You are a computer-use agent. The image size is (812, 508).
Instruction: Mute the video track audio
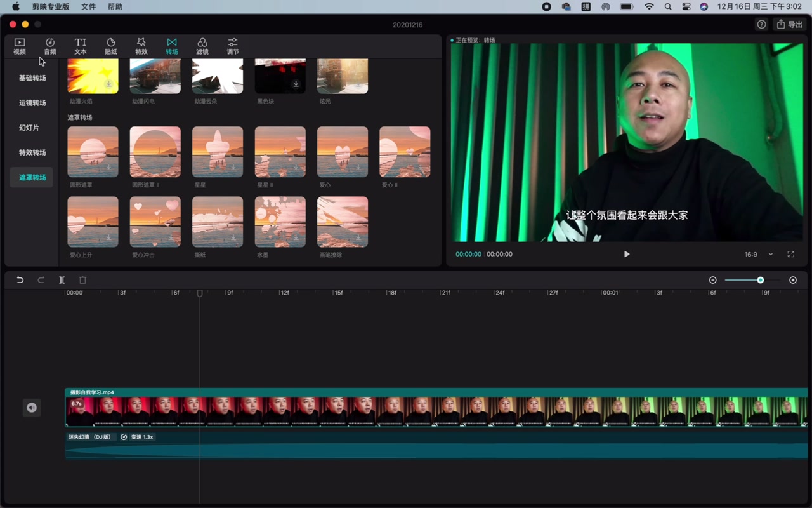[x=32, y=408]
